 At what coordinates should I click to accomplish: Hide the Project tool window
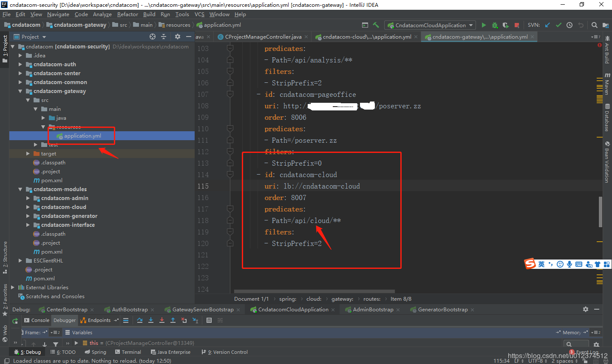[x=188, y=37]
